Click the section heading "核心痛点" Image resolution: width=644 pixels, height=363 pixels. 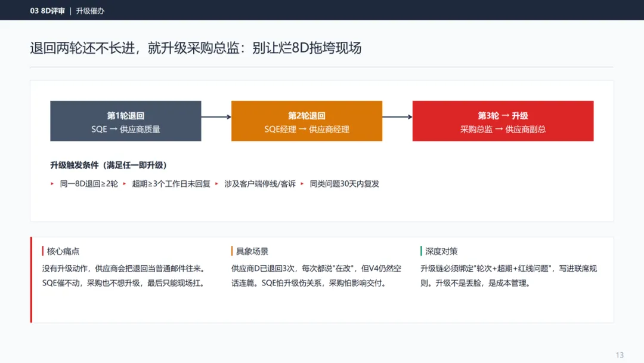tap(63, 251)
